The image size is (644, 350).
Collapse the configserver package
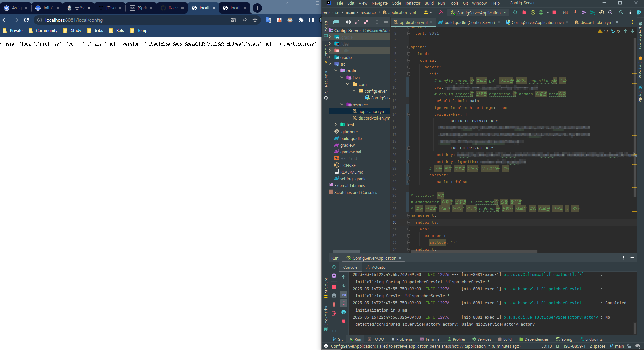tap(354, 91)
